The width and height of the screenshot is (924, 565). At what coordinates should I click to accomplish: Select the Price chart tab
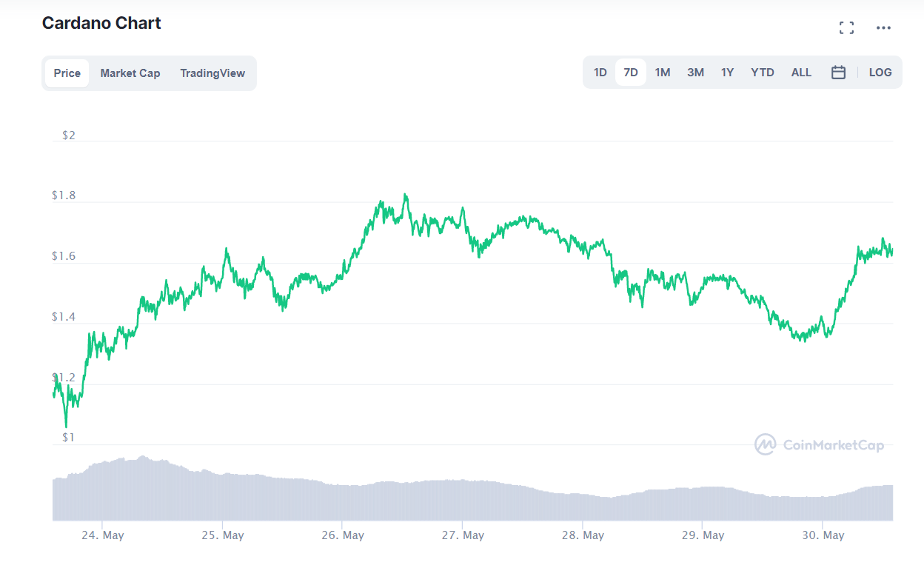click(x=67, y=73)
